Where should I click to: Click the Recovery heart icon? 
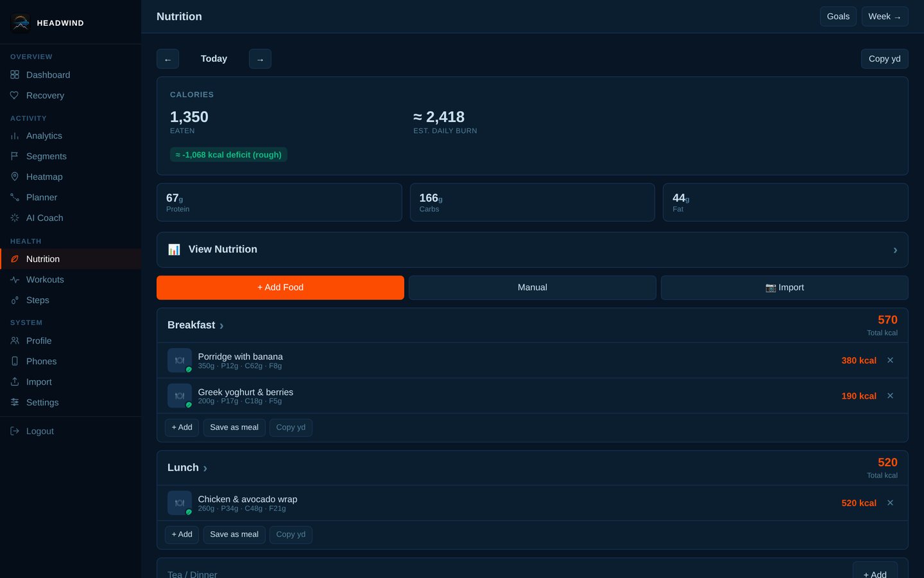[x=15, y=96]
